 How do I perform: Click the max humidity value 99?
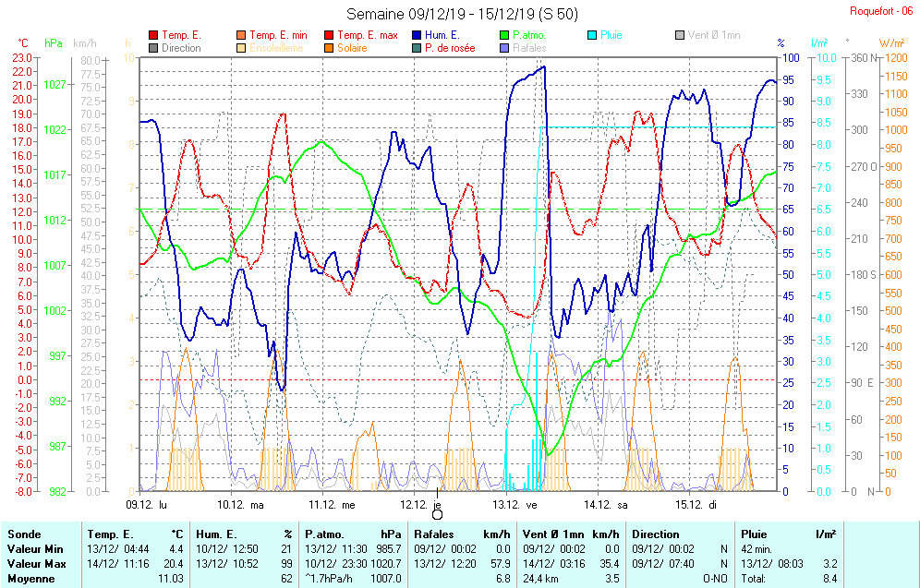pos(287,564)
